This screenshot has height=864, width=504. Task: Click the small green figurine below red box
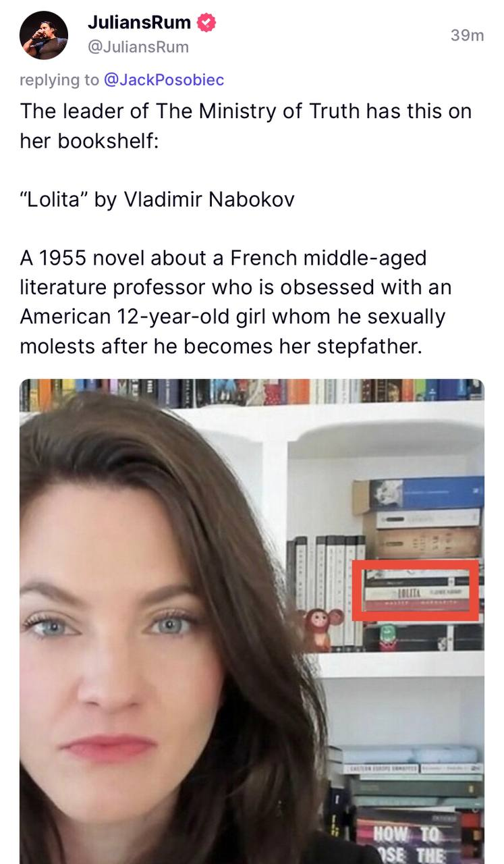pos(388,638)
